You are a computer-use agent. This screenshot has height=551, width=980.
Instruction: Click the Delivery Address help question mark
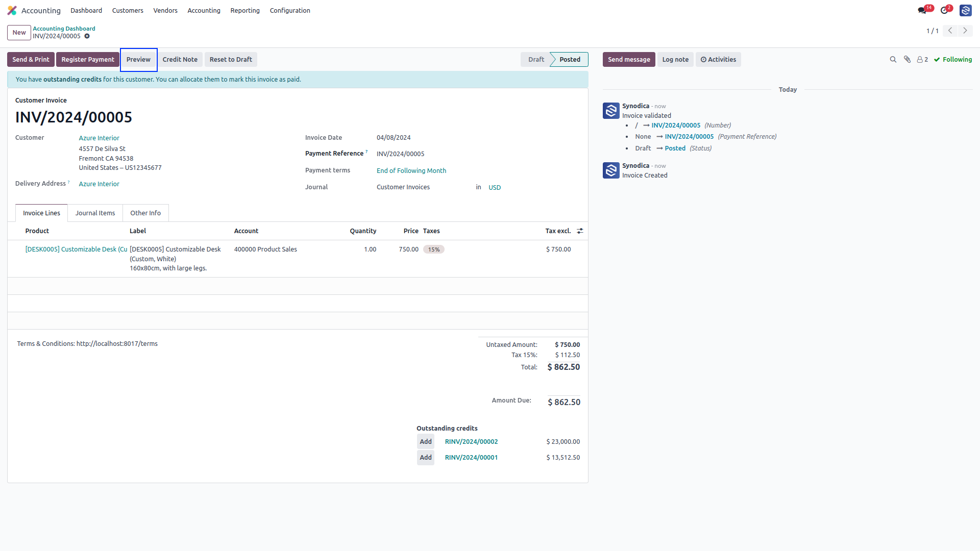(69, 182)
